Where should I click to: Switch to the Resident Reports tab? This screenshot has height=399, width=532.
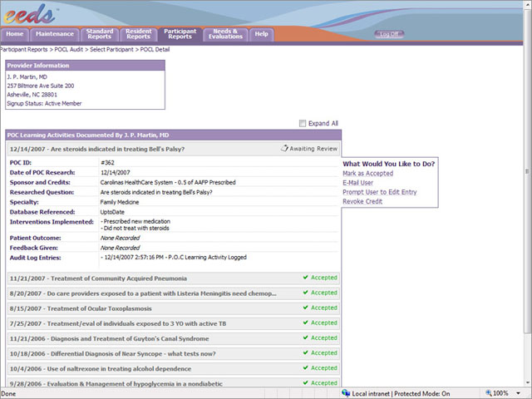point(139,34)
